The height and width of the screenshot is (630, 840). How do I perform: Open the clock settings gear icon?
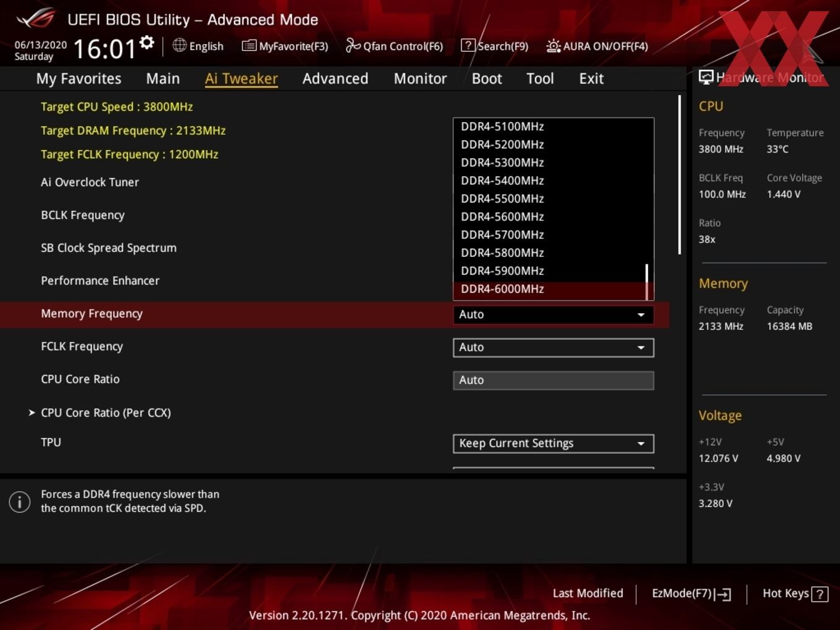[147, 43]
